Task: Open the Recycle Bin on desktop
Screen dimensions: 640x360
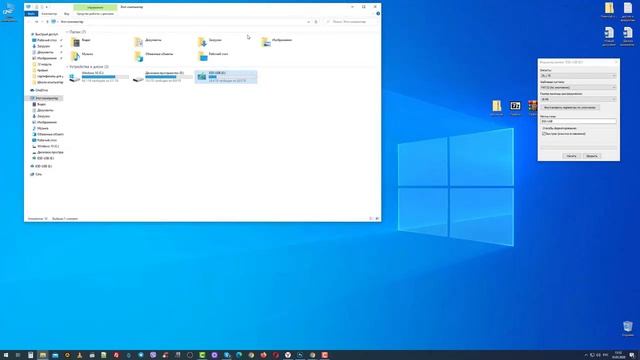Action: point(628,327)
